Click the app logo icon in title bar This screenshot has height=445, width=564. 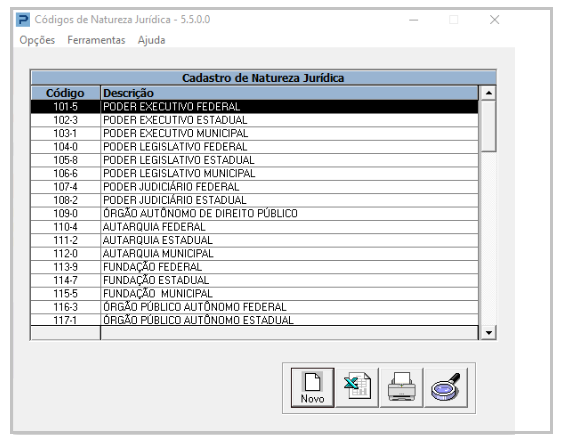pyautogui.click(x=23, y=19)
